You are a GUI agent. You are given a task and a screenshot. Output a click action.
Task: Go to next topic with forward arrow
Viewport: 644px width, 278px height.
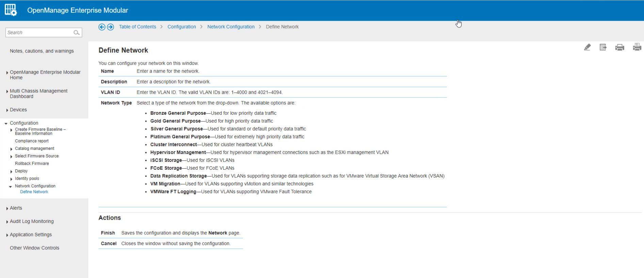110,27
